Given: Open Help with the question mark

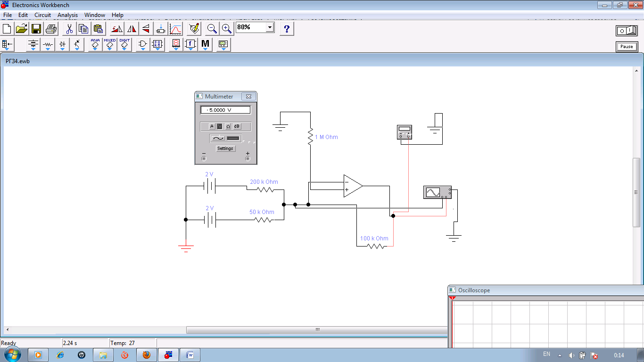Looking at the screenshot, I should point(287,29).
